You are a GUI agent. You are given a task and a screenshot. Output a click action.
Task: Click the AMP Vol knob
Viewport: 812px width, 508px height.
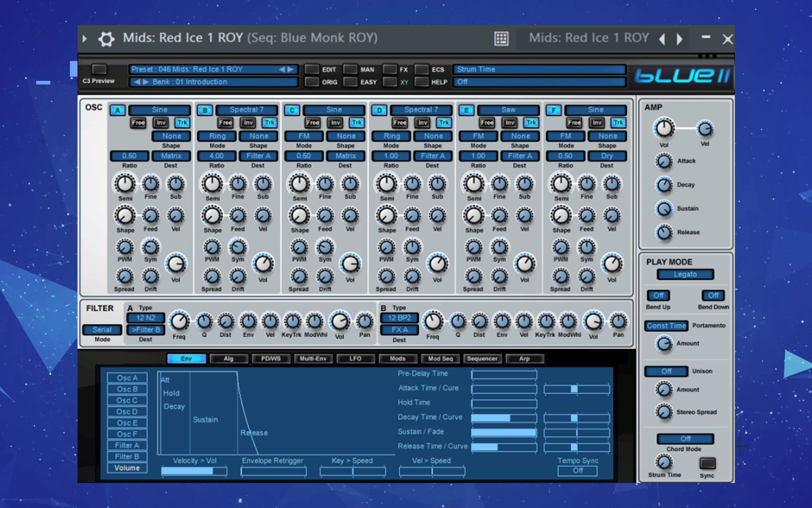(x=664, y=128)
